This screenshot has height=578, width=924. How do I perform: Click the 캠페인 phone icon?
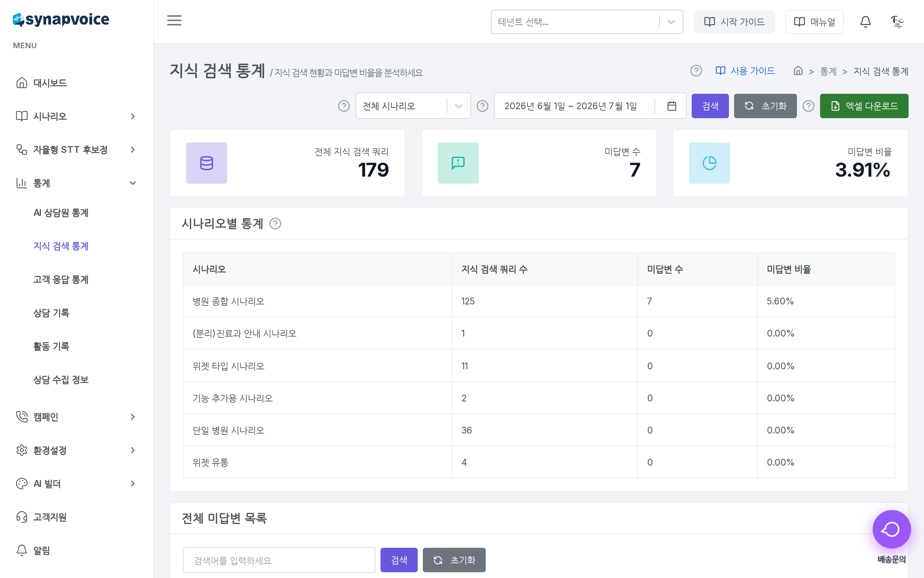pyautogui.click(x=22, y=417)
